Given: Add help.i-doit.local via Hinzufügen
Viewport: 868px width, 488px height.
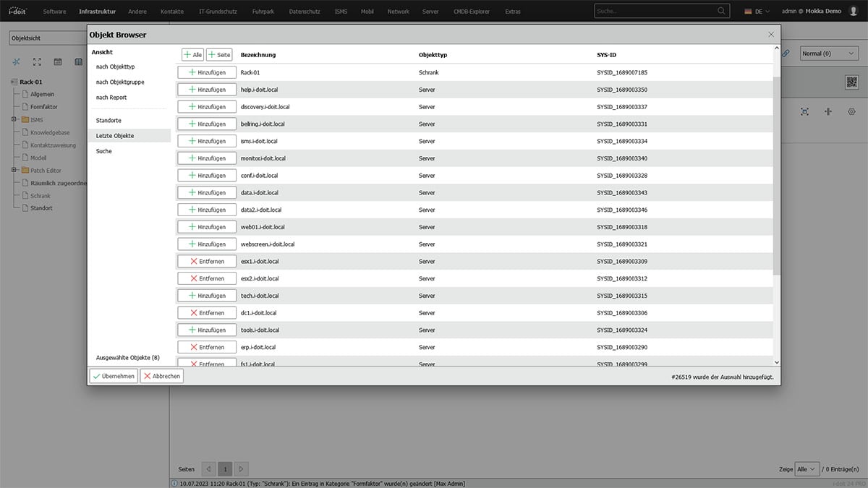Looking at the screenshot, I should point(207,90).
